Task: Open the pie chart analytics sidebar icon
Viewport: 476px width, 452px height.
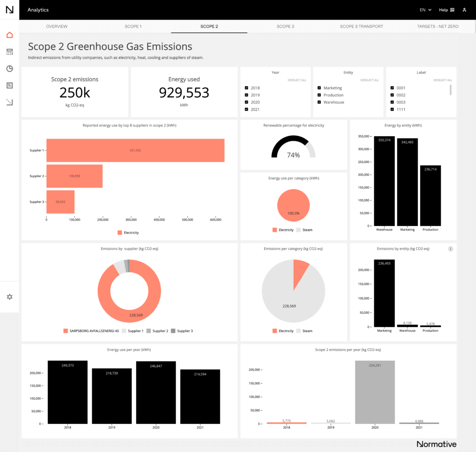Action: coord(9,68)
